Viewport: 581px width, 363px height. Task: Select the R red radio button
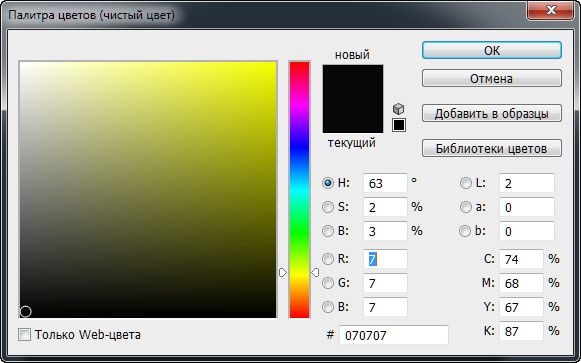tap(328, 259)
